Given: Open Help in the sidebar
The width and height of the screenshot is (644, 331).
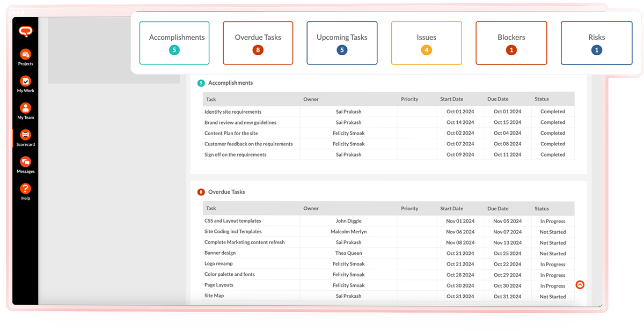Looking at the screenshot, I should [x=25, y=192].
